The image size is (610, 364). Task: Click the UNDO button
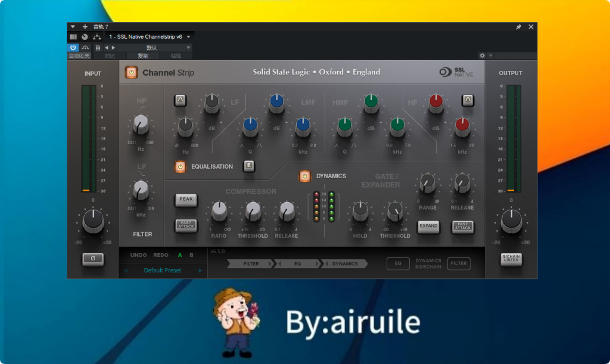click(138, 255)
